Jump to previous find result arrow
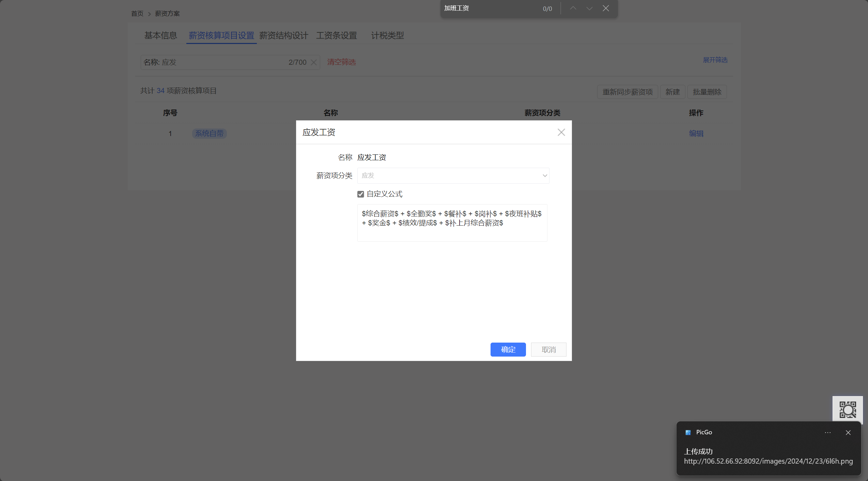Viewport: 868px width, 481px height. click(573, 8)
